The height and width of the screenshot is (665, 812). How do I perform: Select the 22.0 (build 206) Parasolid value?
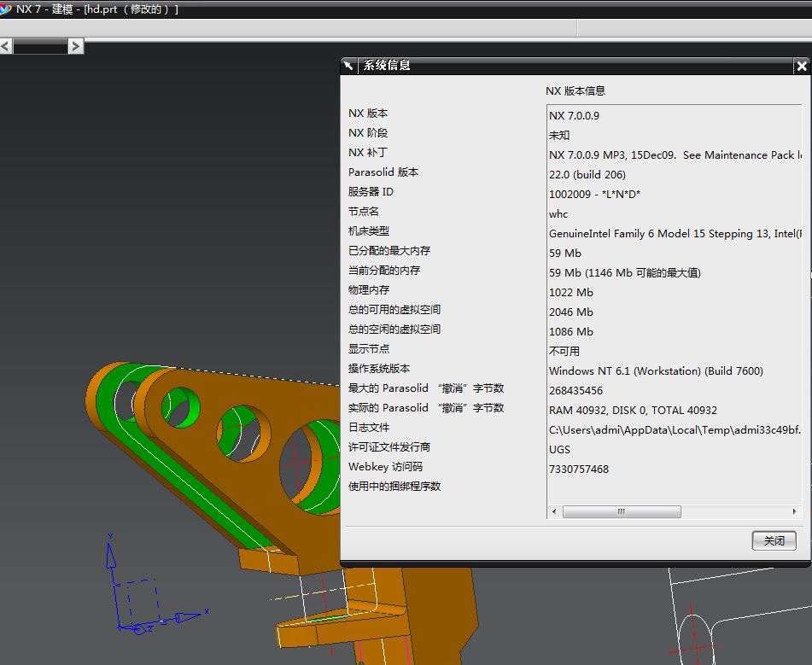[x=587, y=174]
